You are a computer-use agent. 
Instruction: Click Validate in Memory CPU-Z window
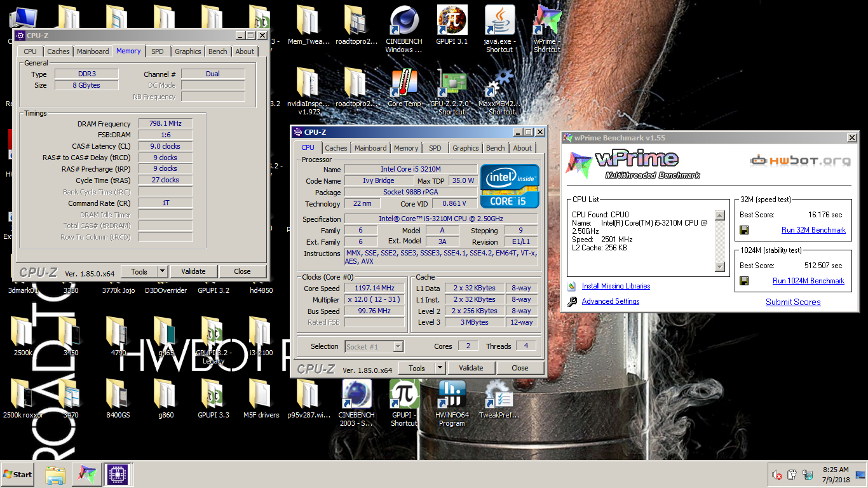pos(193,271)
